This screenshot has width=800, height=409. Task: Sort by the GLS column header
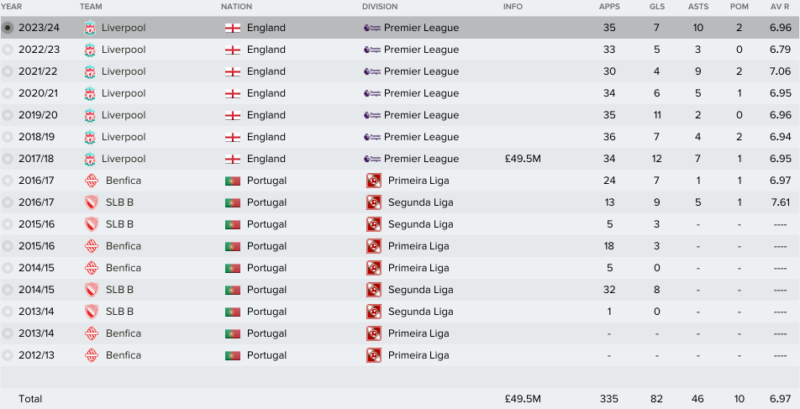657,7
